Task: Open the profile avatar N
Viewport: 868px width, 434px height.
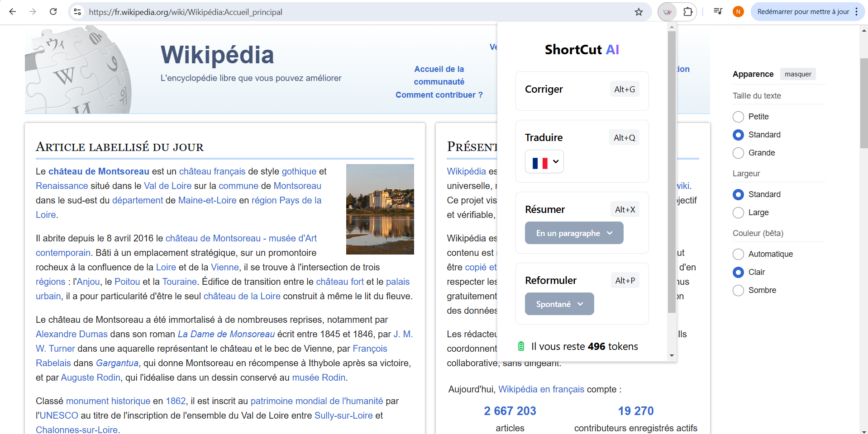Action: tap(738, 12)
